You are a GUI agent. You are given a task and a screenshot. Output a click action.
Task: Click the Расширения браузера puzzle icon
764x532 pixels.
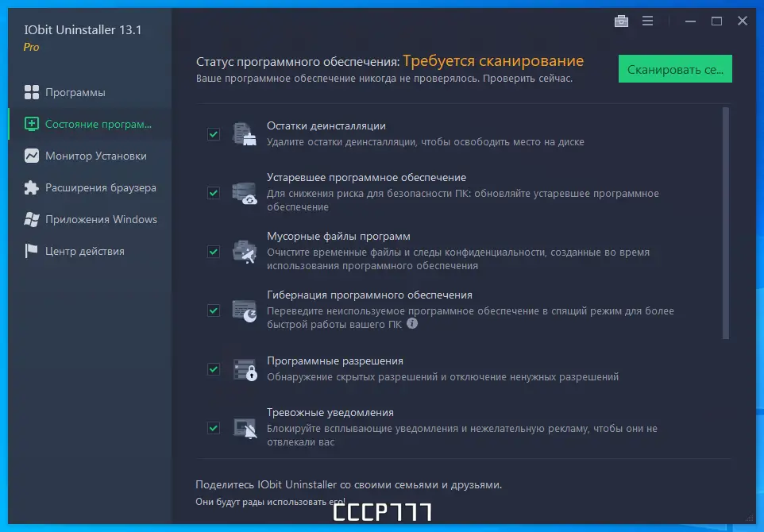pyautogui.click(x=32, y=187)
